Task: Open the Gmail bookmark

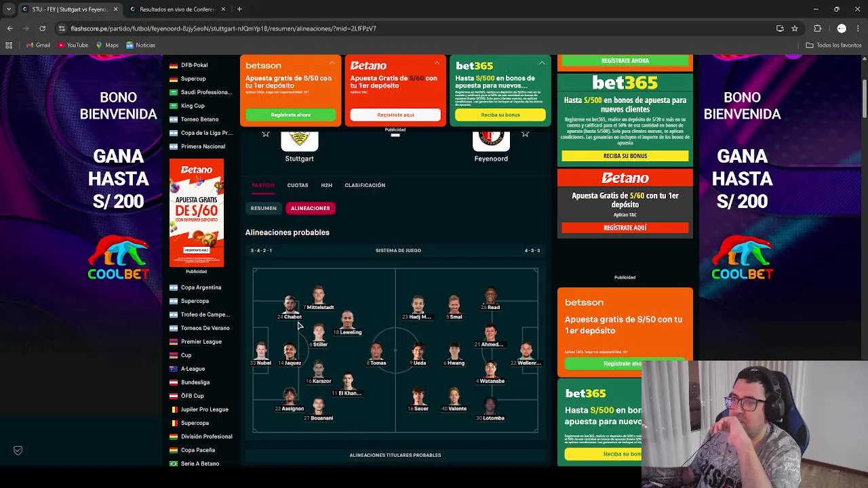Action: click(38, 45)
